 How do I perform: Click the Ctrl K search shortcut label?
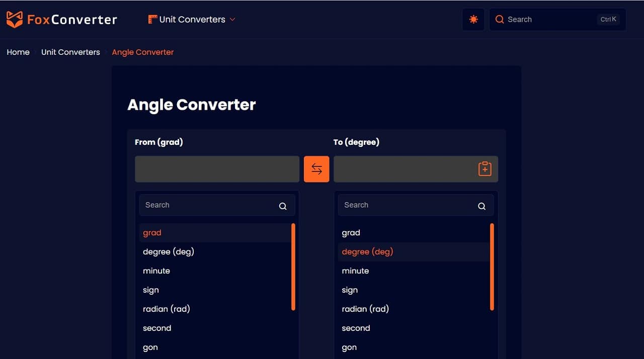[608, 19]
